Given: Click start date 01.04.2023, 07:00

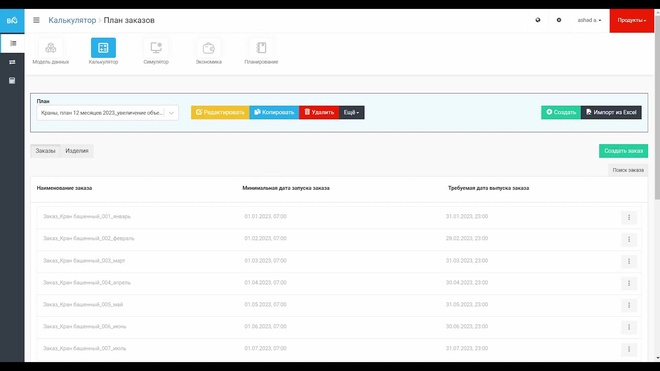Looking at the screenshot, I should (x=265, y=283).
